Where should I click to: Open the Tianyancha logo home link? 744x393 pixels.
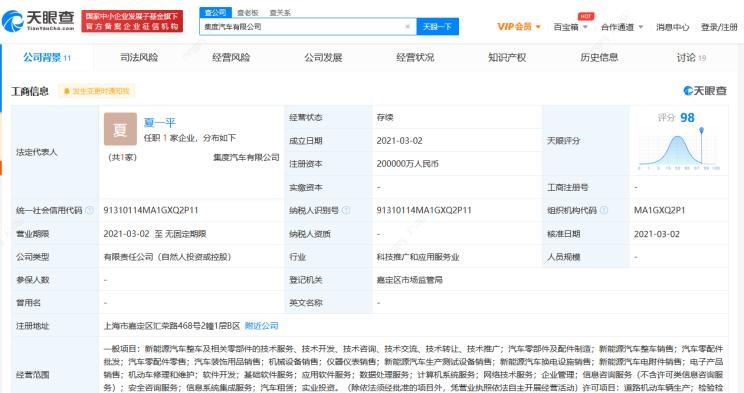tap(38, 21)
